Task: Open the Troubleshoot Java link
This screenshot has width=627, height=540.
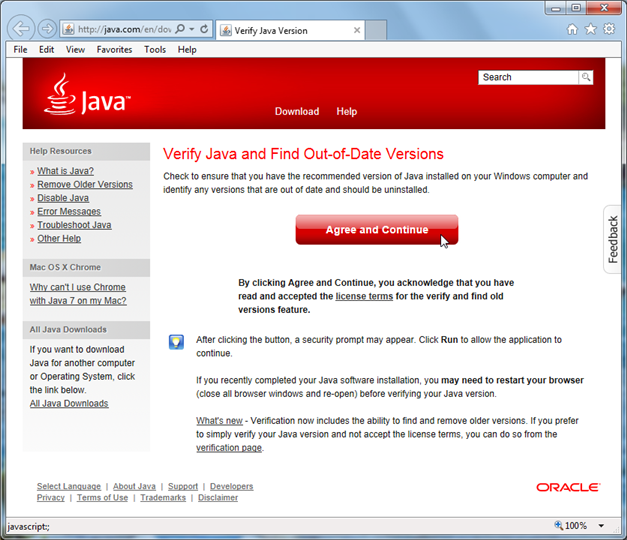Action: tap(74, 225)
